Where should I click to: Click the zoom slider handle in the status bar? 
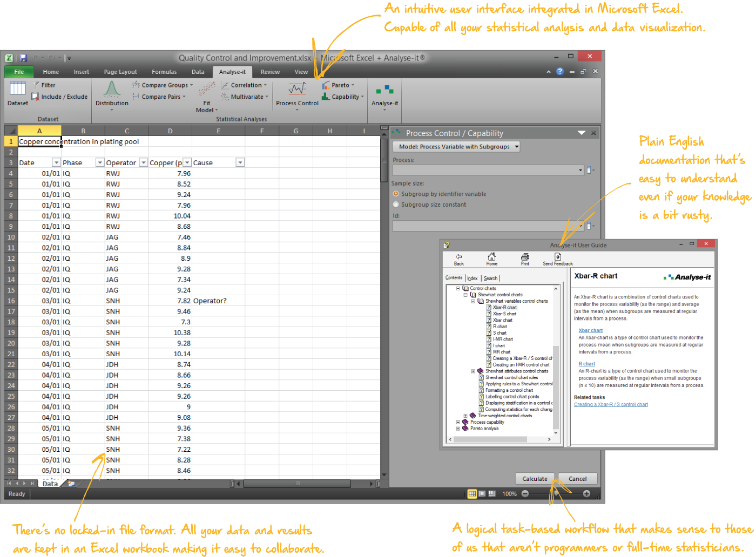point(556,494)
